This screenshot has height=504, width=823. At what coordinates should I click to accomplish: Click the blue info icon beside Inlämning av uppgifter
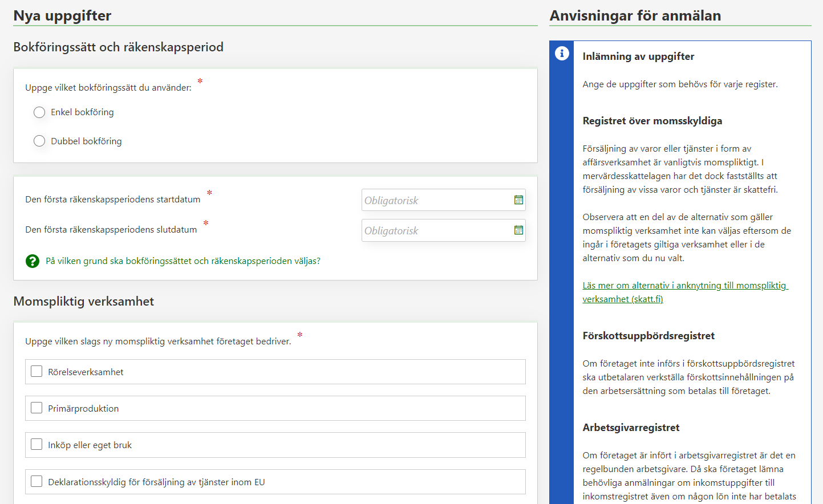pos(562,53)
